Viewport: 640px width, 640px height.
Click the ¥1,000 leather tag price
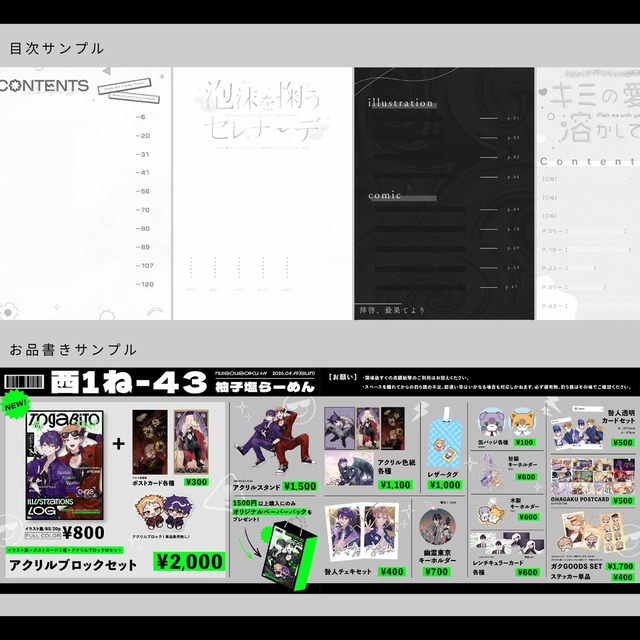(445, 485)
